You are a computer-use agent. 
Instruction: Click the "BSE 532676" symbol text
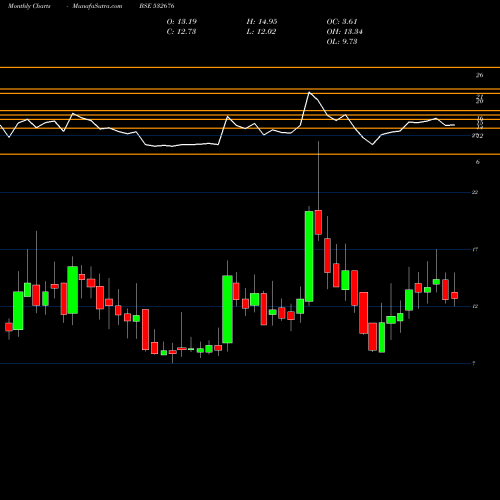point(157,6)
